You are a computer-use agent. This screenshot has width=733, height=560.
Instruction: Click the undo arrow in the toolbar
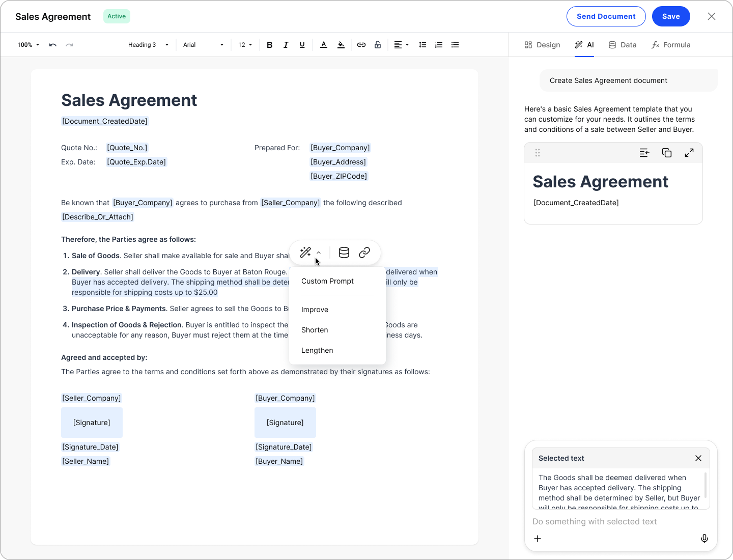(53, 45)
